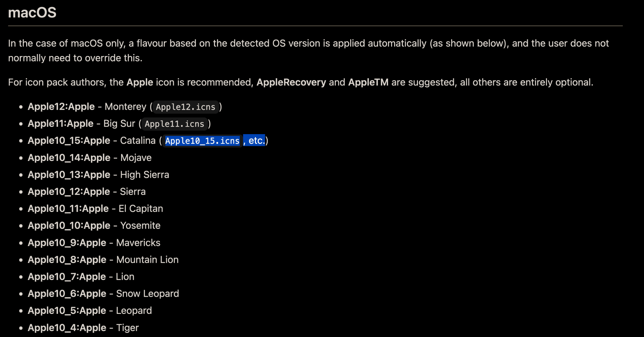The height and width of the screenshot is (337, 644).
Task: Click the macOS section heading
Action: 32,13
